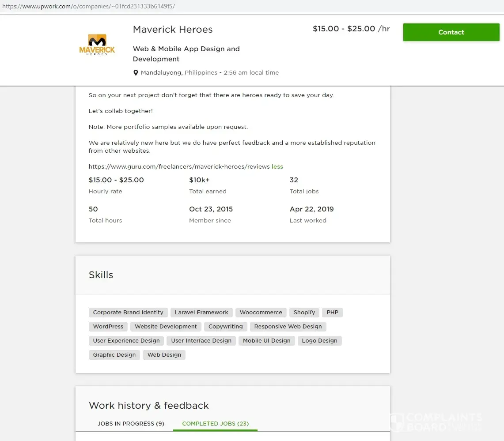The width and height of the screenshot is (504, 441).
Task: Open the WordPress skill tag
Action: pyautogui.click(x=108, y=327)
